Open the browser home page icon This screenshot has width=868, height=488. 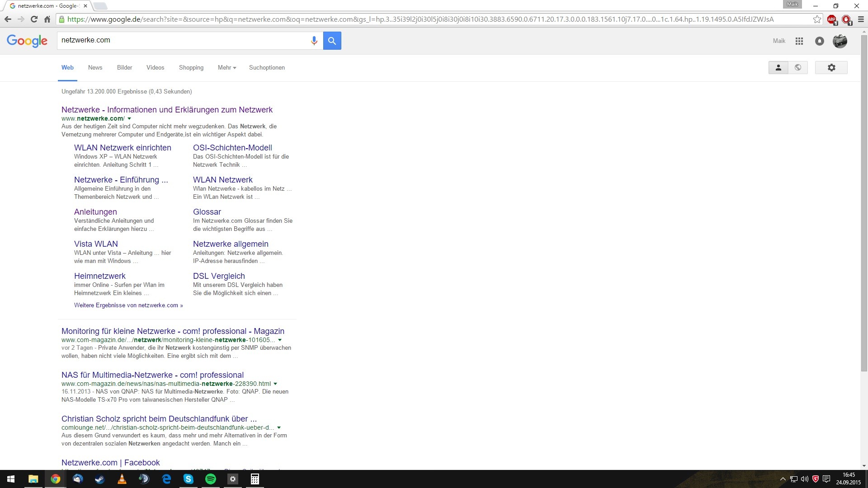(47, 19)
